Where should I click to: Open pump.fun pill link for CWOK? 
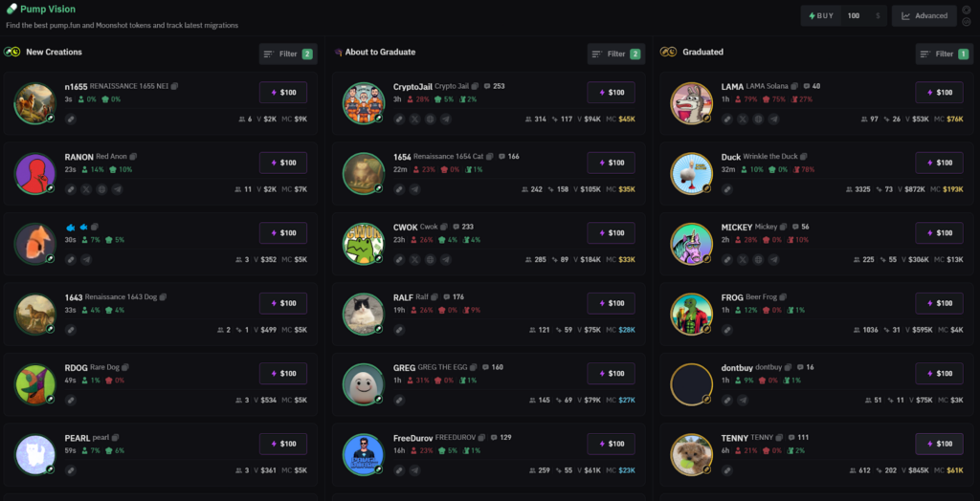[399, 259]
